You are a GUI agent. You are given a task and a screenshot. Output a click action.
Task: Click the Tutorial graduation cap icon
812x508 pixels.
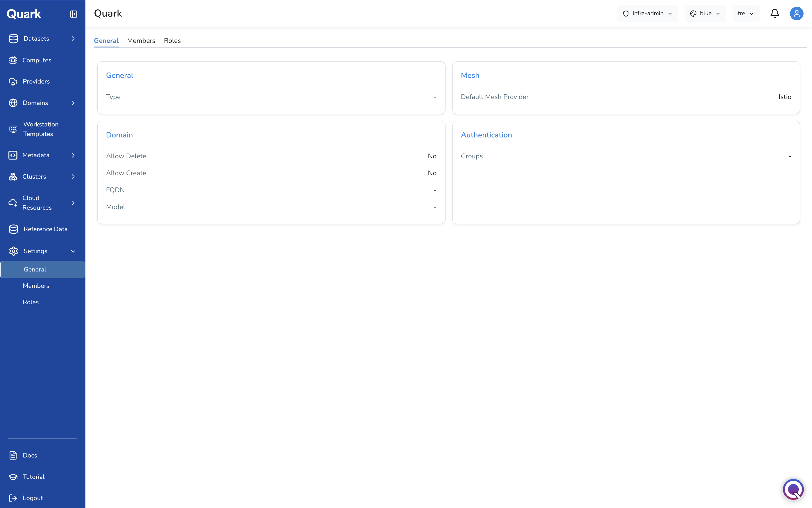tap(13, 477)
